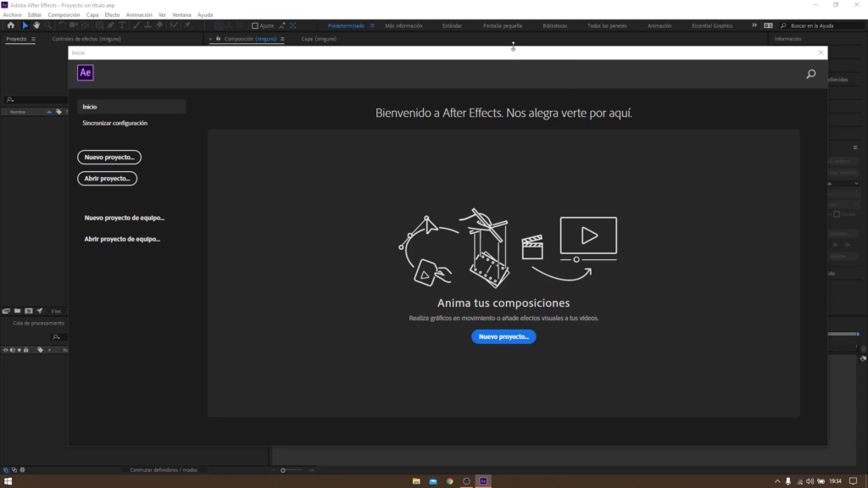Select the Selection arrow tool
This screenshot has height=488, width=868.
tap(25, 25)
